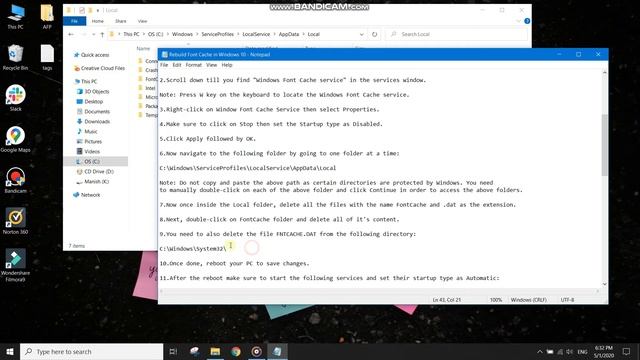Click the volume icon in system tray
This screenshot has height=360, width=640.
tap(569, 351)
